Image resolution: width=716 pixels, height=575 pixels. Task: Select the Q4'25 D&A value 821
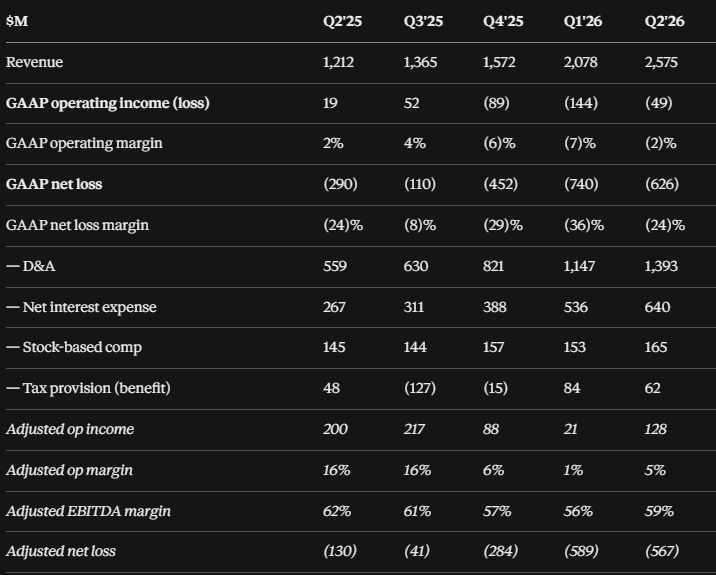493,266
